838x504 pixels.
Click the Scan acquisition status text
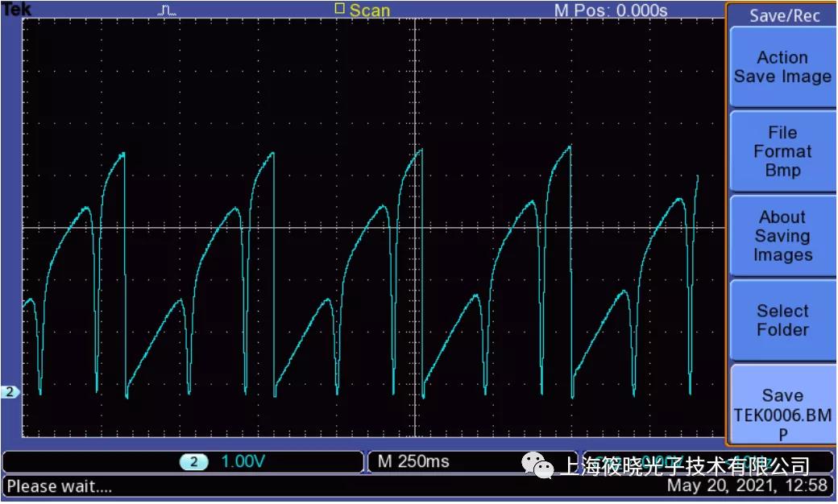(370, 10)
